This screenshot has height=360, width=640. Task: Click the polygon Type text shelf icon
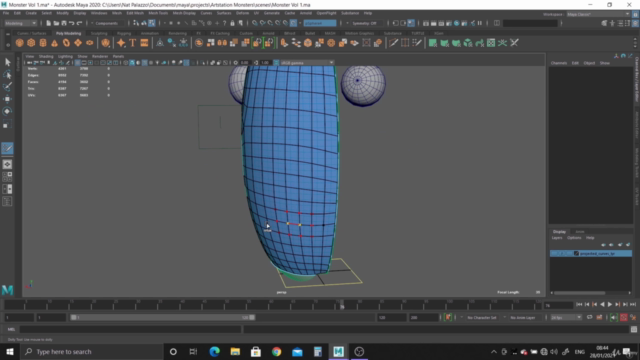133,43
